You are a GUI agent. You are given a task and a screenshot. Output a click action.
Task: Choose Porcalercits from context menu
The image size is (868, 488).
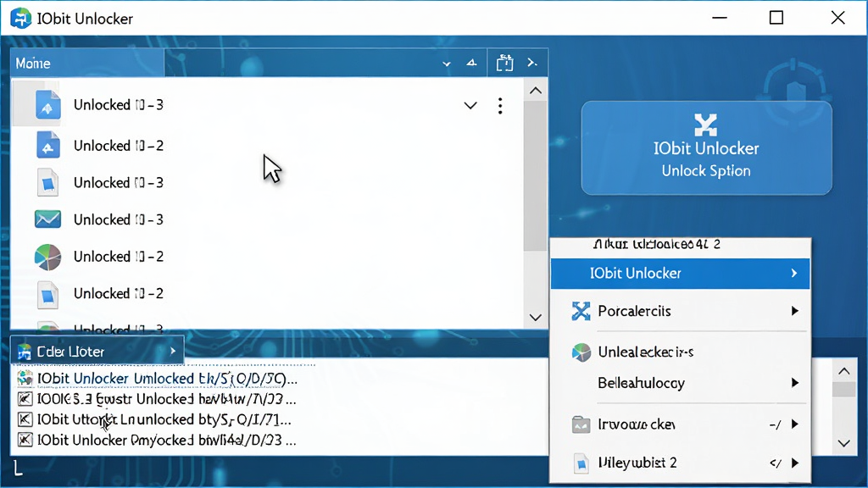coord(680,311)
